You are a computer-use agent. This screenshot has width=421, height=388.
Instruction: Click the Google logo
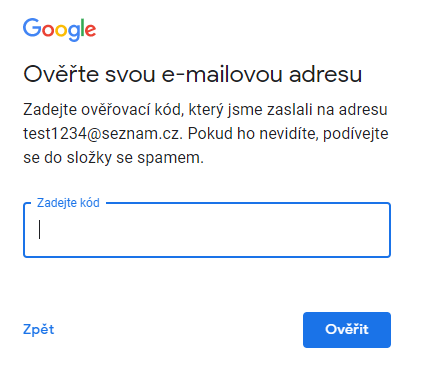59,30
